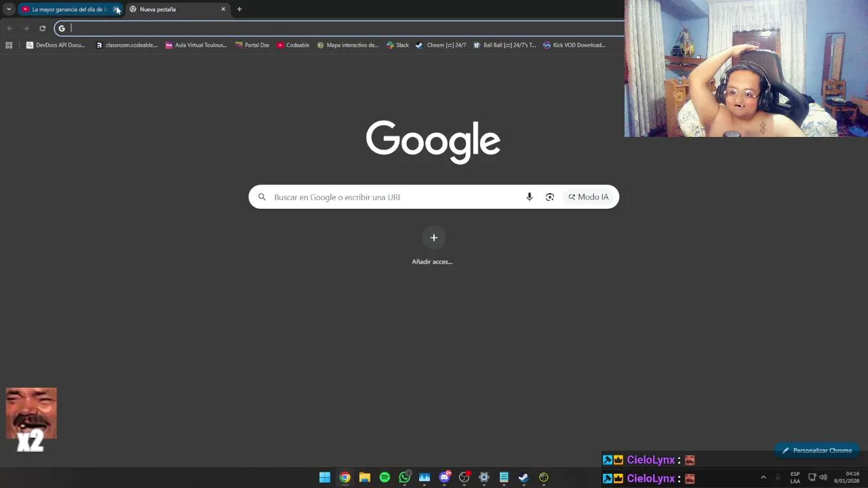Open the network status tray icon

[812, 477]
